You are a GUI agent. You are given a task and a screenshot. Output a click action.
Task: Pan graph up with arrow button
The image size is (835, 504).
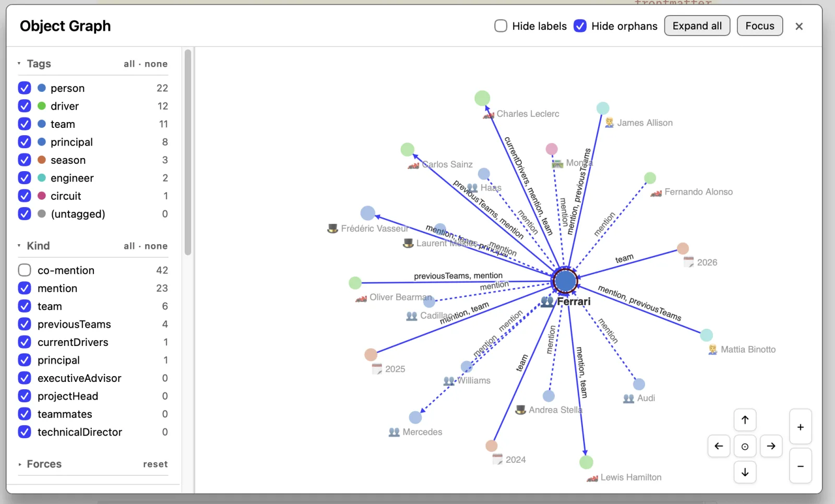pyautogui.click(x=745, y=420)
